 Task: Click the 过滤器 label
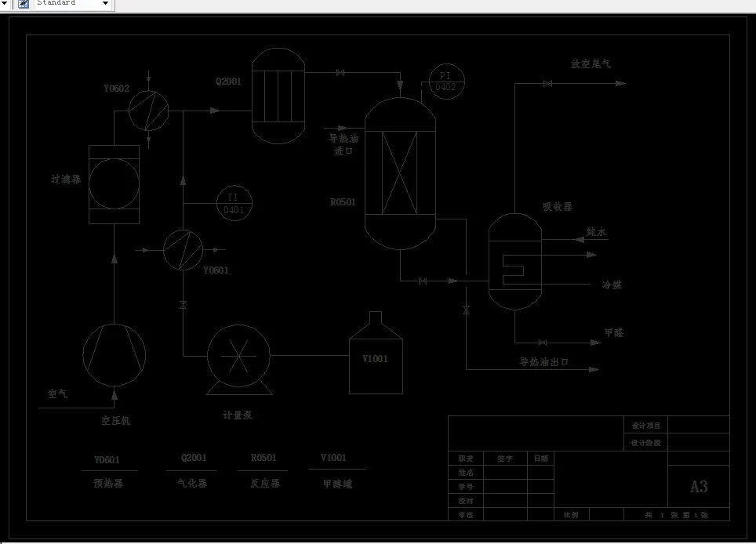pos(66,180)
